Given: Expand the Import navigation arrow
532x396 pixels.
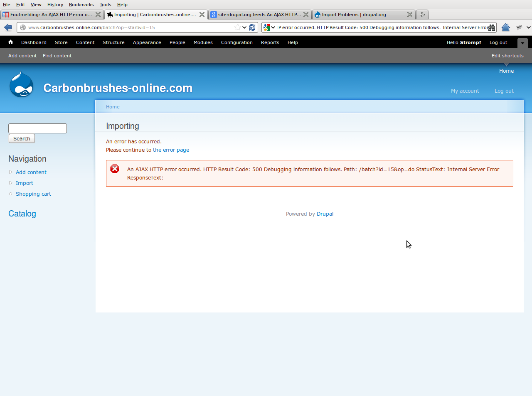Looking at the screenshot, I should [11, 183].
